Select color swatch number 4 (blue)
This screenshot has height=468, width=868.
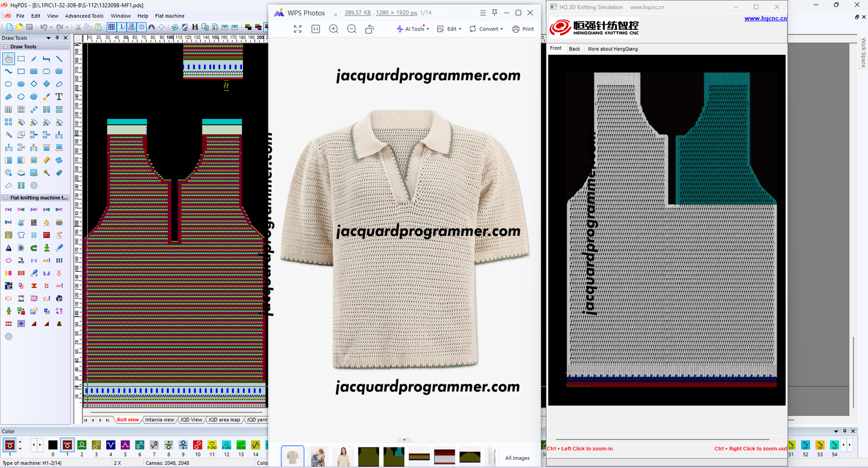(111, 445)
